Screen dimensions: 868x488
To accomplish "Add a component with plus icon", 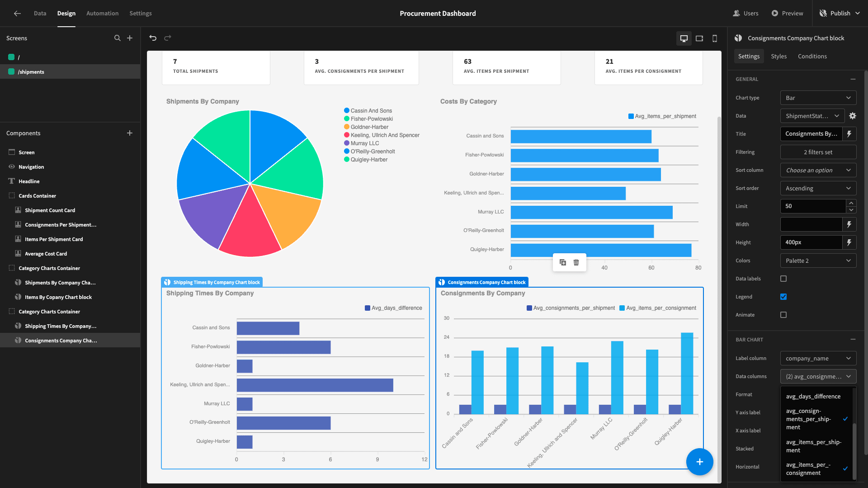I will (x=130, y=133).
